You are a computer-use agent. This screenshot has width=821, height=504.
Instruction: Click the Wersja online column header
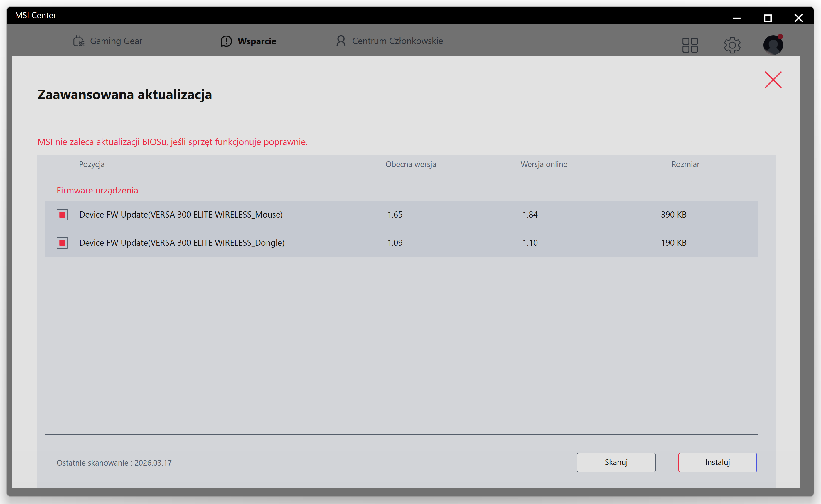tap(544, 164)
